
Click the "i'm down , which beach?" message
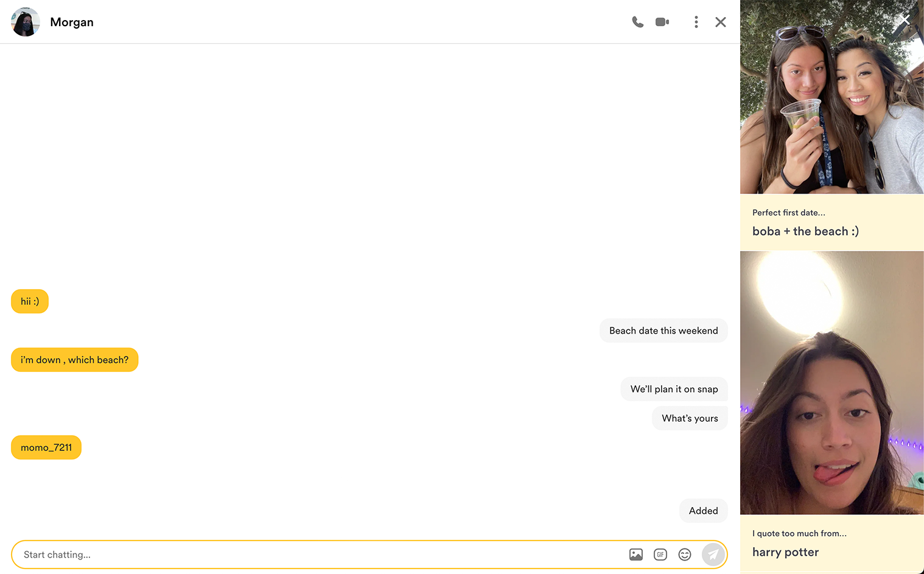[74, 360]
